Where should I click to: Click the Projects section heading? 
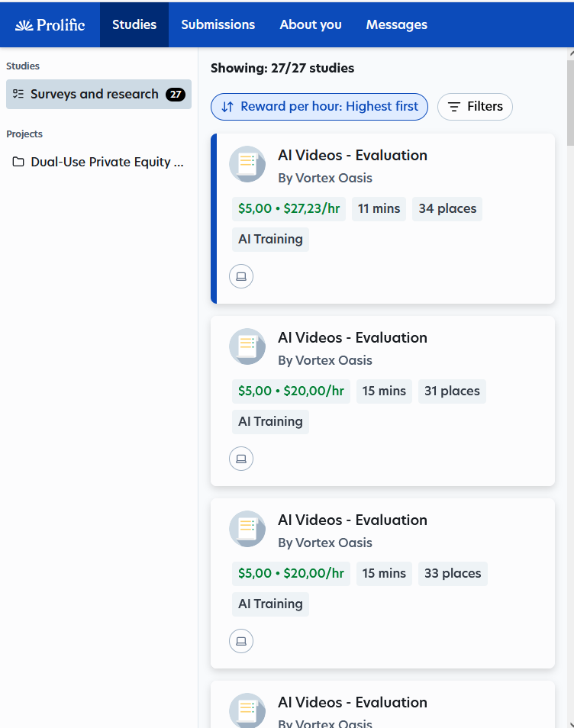[x=24, y=134]
